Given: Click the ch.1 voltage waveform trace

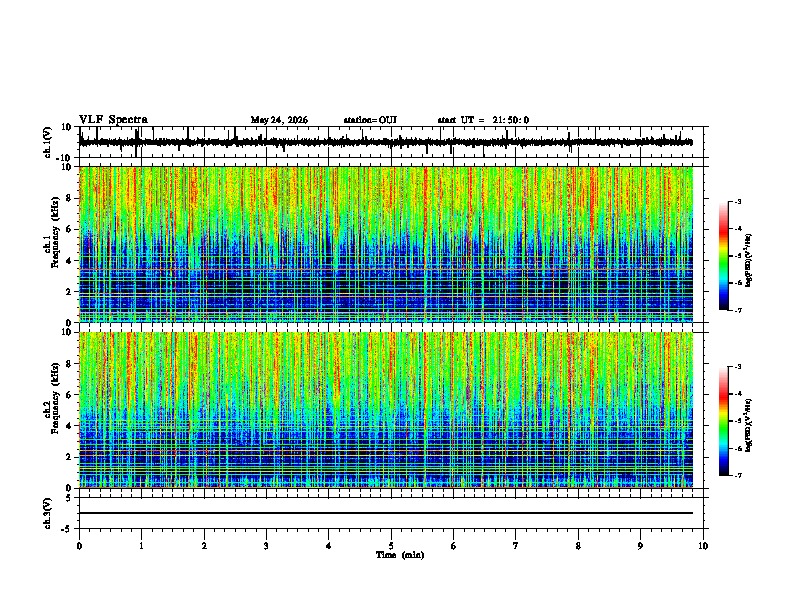Looking at the screenshot, I should [386, 142].
